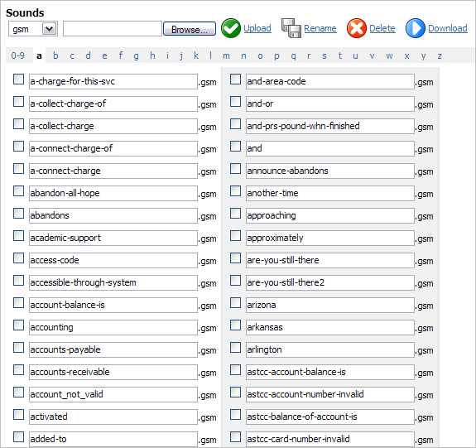Click the empty file path field

(x=113, y=29)
